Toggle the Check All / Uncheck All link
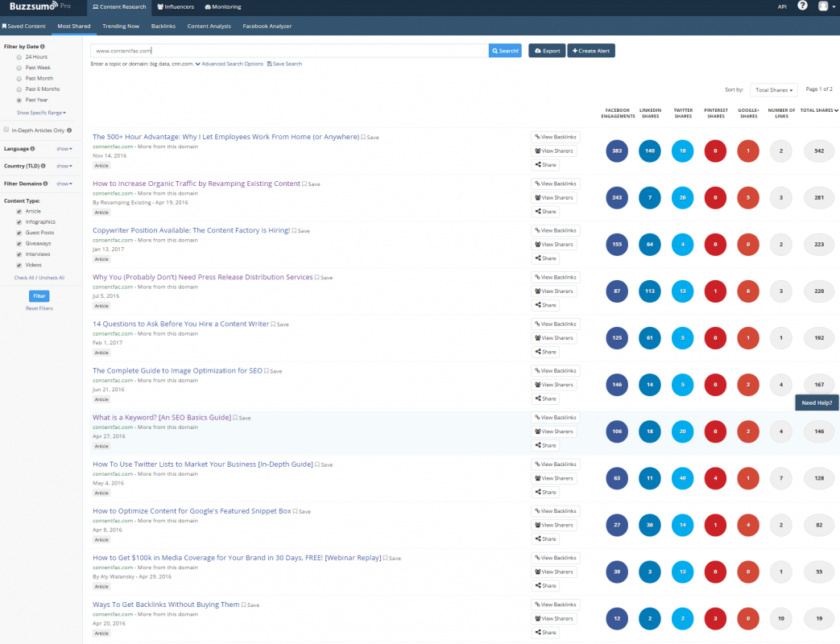The image size is (840, 644). [39, 278]
